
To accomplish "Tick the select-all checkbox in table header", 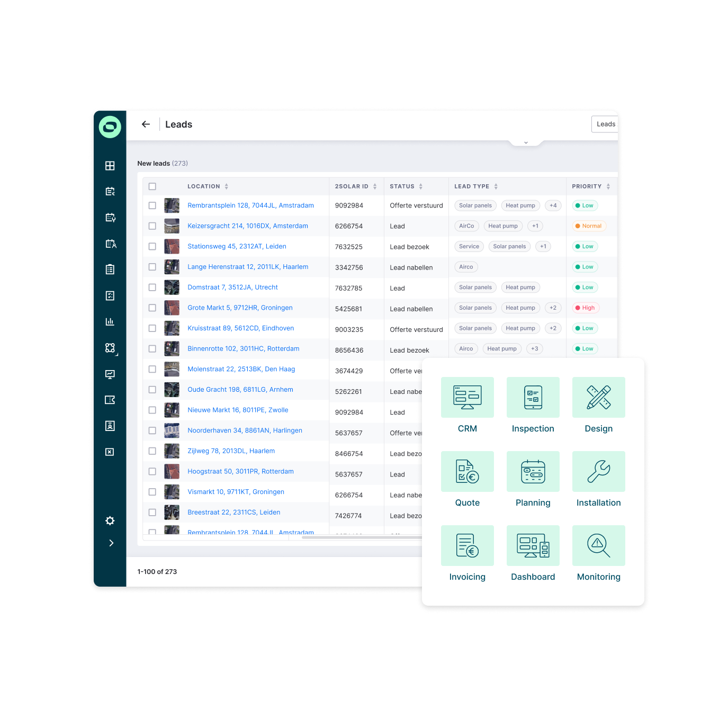I will tap(152, 186).
